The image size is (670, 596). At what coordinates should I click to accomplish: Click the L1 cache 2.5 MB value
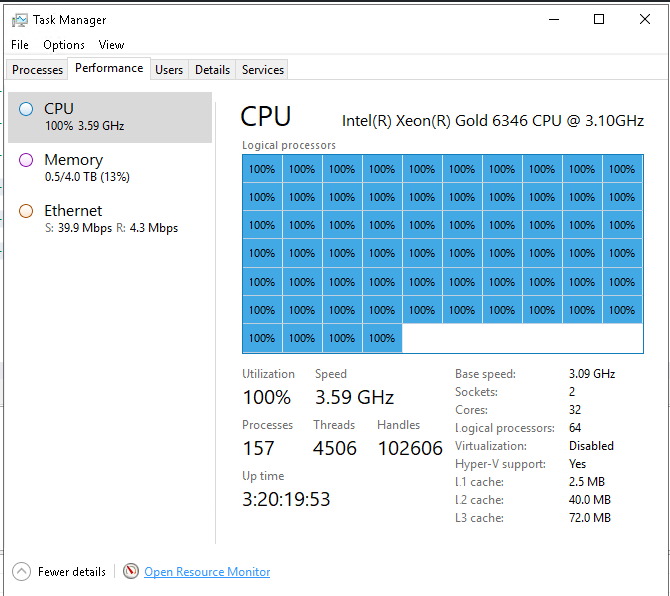click(587, 481)
